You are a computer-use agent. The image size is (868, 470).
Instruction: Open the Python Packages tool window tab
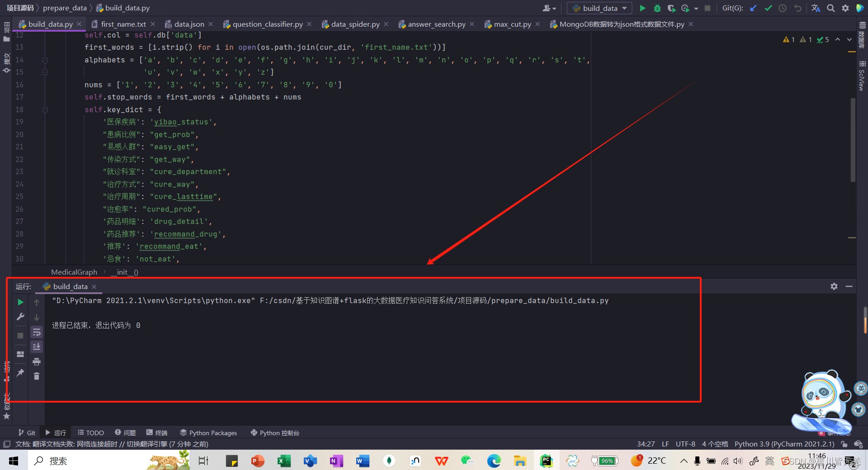coord(208,433)
